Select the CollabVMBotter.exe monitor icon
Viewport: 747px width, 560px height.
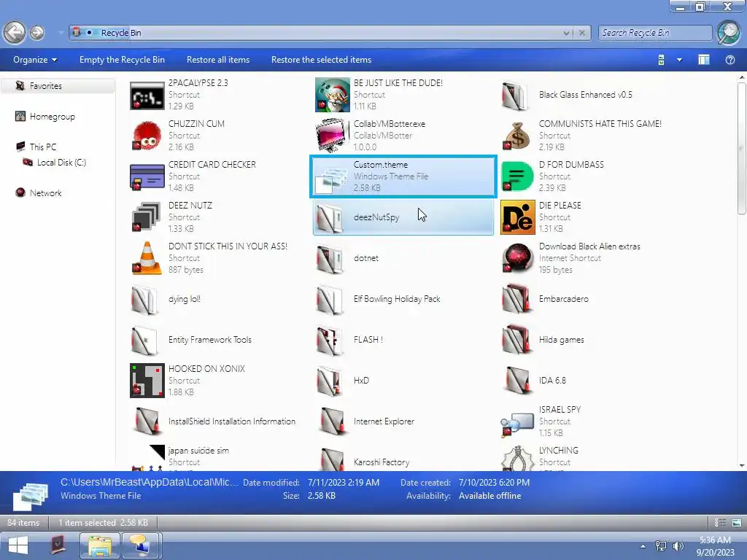point(333,135)
